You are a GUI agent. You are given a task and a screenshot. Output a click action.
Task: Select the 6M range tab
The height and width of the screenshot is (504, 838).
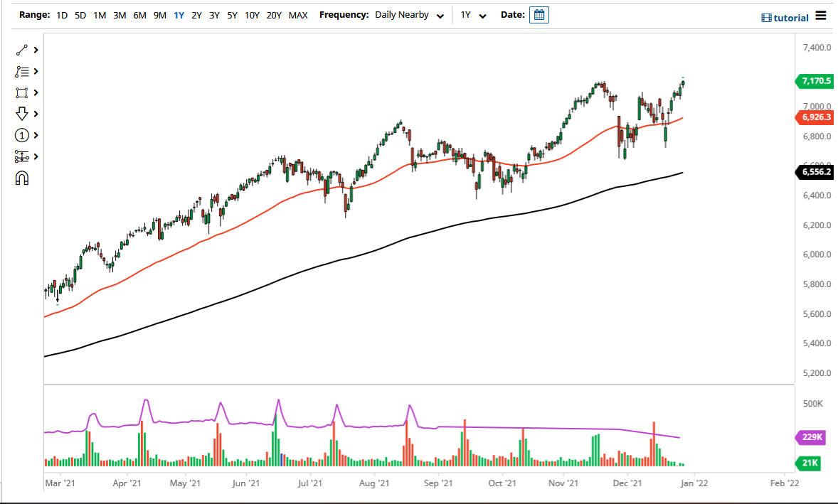[x=139, y=14]
